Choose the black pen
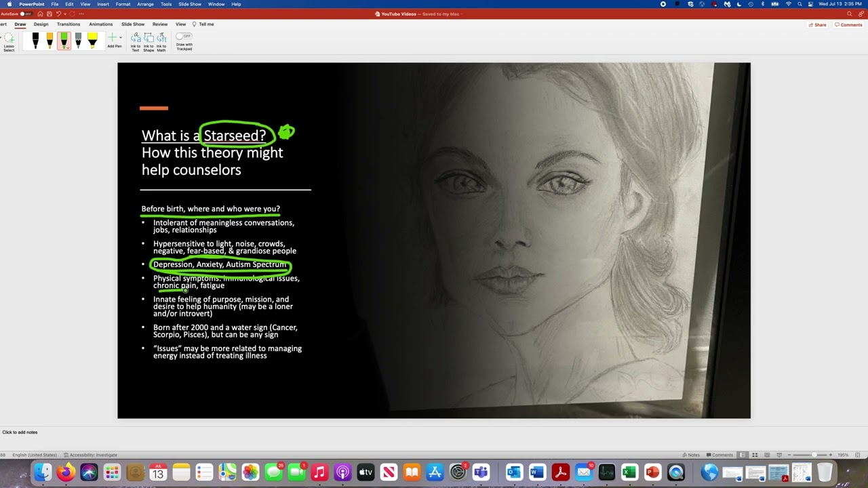This screenshot has height=488, width=868. pyautogui.click(x=35, y=41)
